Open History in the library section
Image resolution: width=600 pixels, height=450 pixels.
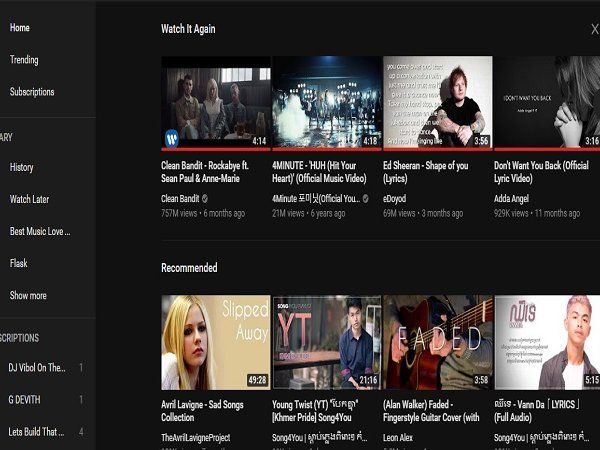coord(21,167)
